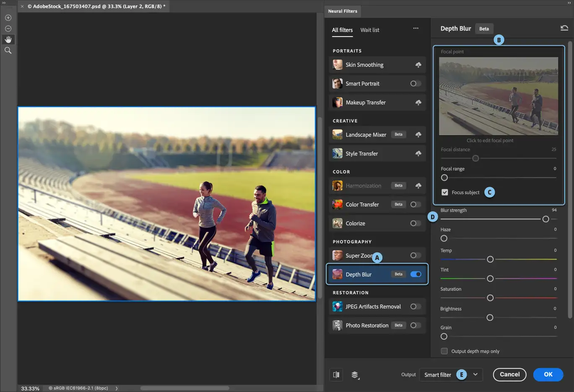The image size is (574, 392).
Task: Click the Style Transfer filter thumbnail
Action: 338,153
